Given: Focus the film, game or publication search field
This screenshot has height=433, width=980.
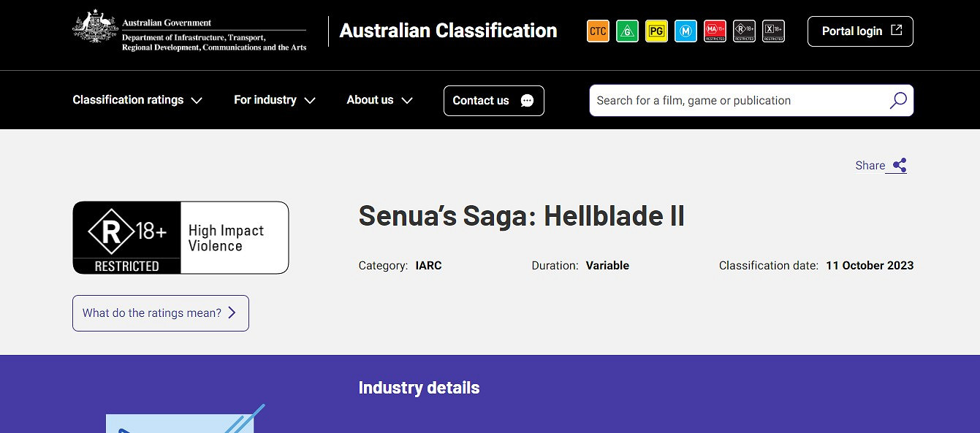Looking at the screenshot, I should pos(738,101).
